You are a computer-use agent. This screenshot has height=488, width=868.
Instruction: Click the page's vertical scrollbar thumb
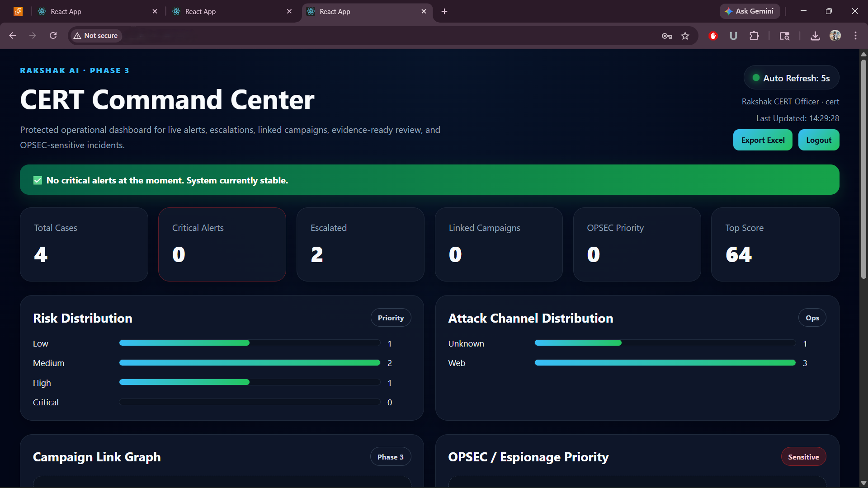tap(863, 169)
